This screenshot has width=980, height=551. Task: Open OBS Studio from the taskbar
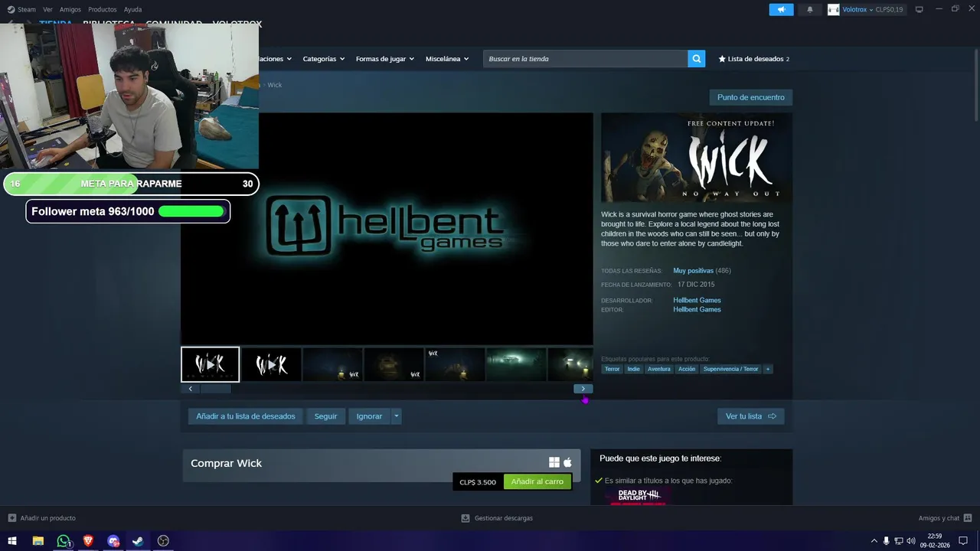163,541
